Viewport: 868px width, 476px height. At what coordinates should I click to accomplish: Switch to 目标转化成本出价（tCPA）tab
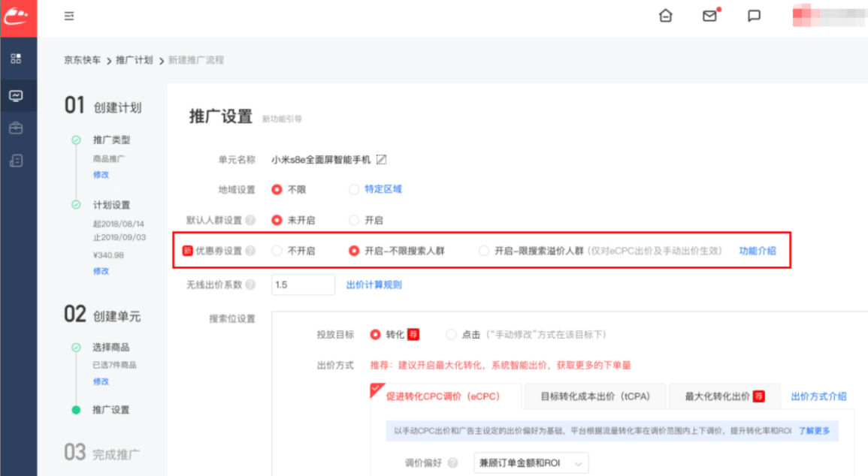(595, 396)
